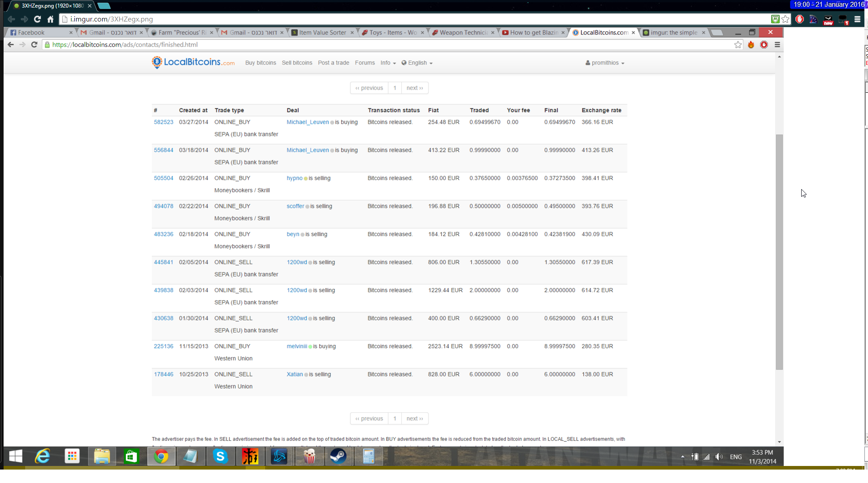Switch to the Item Value Sorter tab
The width and height of the screenshot is (868, 483).
click(322, 33)
